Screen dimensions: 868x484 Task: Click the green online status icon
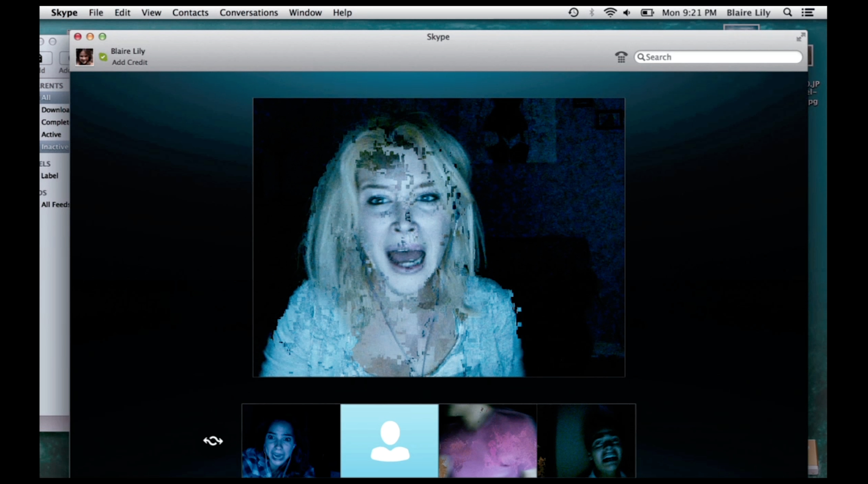[103, 57]
